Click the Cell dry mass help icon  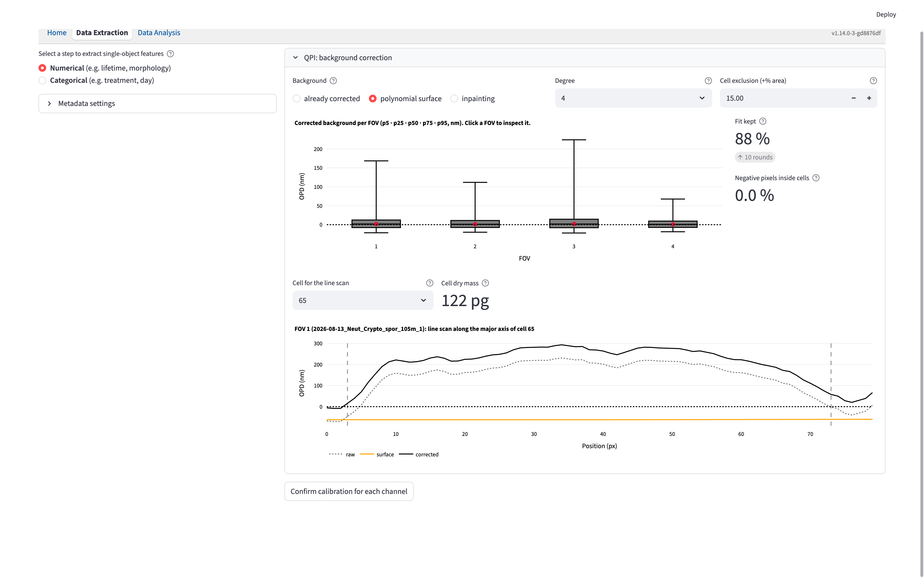tap(485, 283)
